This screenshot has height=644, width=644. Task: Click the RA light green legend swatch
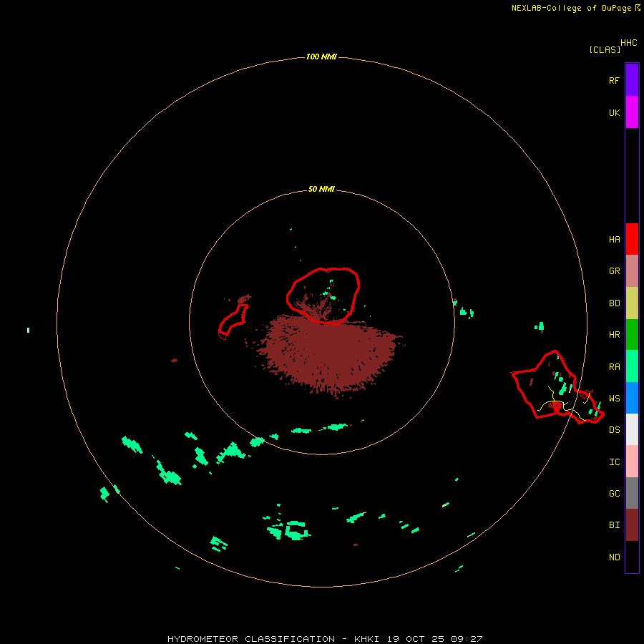tap(632, 366)
